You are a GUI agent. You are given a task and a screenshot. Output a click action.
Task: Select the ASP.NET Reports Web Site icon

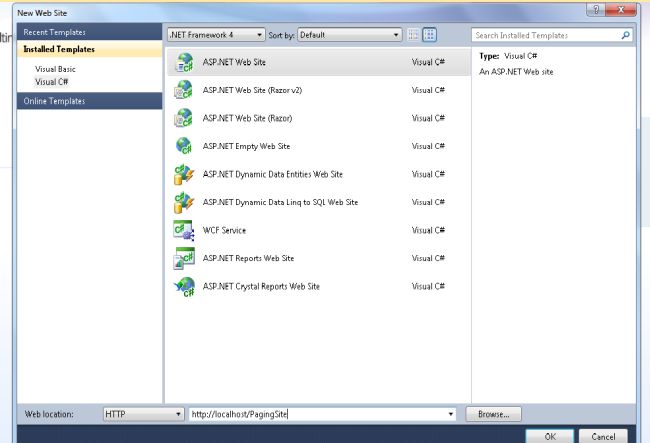(184, 259)
